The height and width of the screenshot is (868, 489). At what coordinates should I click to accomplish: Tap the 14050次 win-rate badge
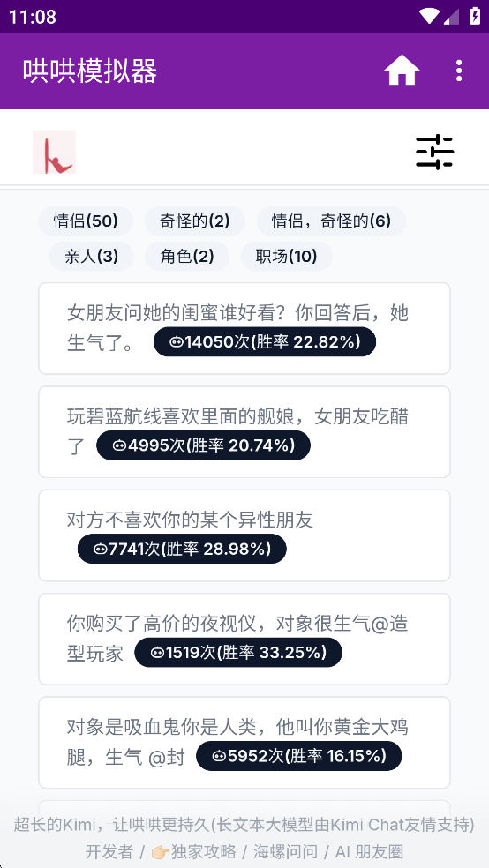coord(265,342)
